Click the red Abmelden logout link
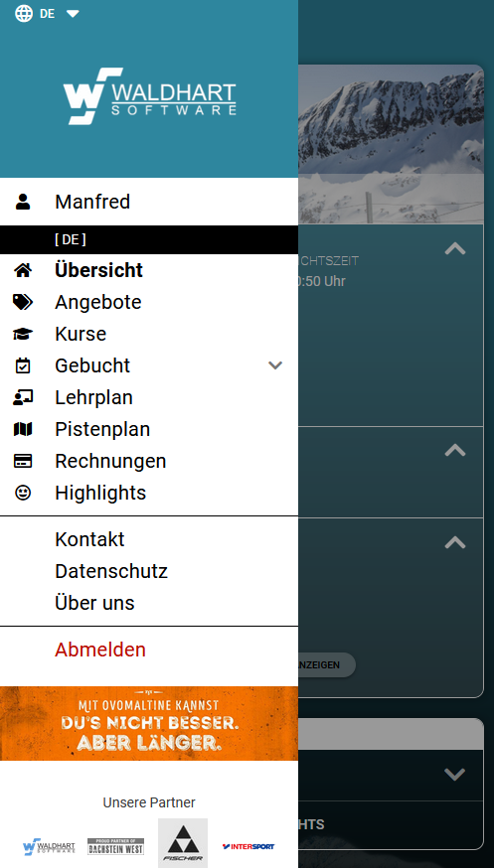The width and height of the screenshot is (494, 868). pos(100,650)
